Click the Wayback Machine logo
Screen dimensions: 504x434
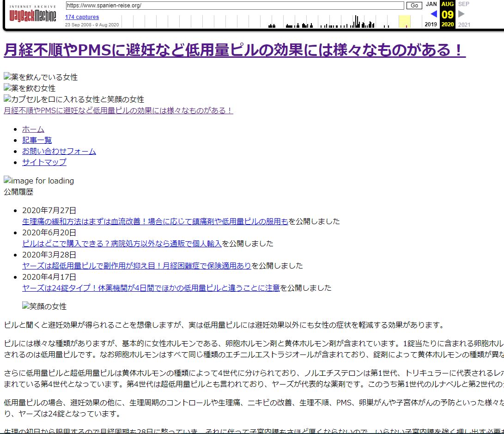(33, 15)
